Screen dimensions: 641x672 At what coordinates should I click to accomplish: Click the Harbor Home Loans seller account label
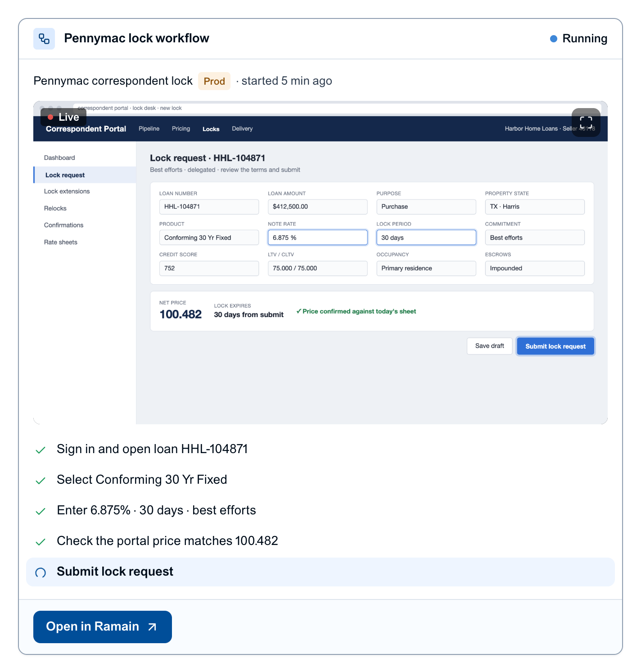(x=550, y=129)
